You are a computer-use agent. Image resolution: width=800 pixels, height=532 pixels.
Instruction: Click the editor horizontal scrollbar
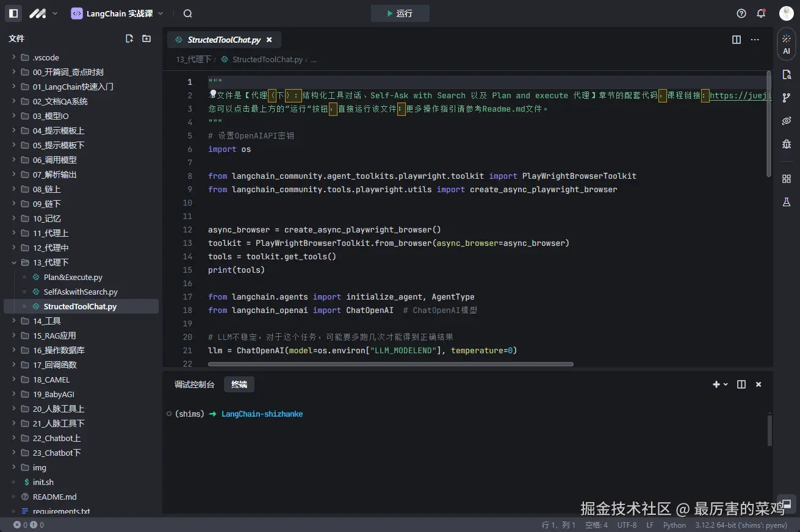(391, 364)
